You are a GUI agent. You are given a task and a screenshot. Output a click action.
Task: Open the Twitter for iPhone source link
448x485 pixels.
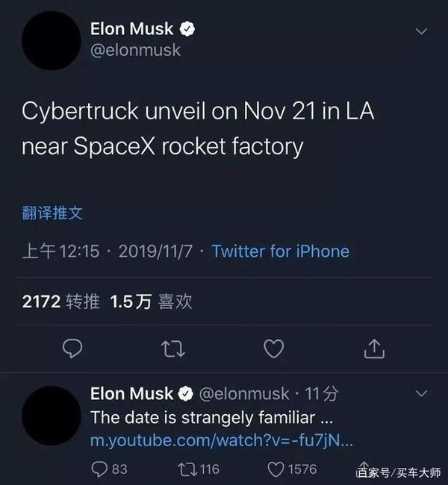click(280, 251)
